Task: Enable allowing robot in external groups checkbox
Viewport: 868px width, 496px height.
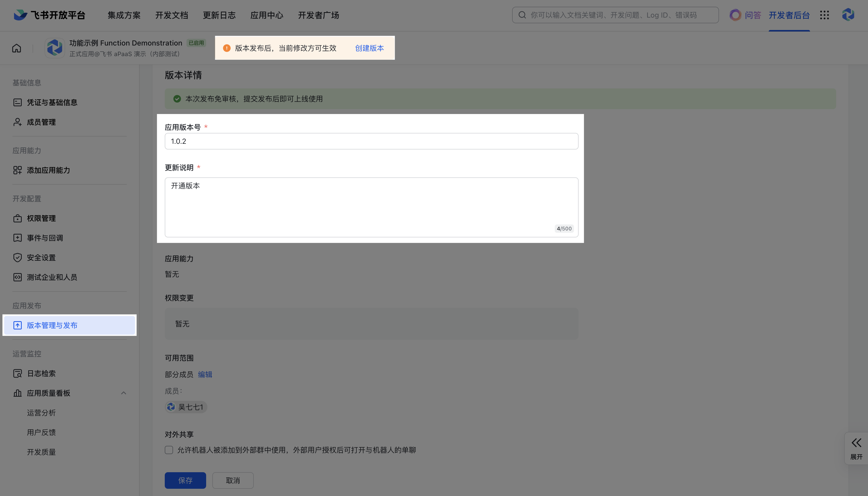Action: pyautogui.click(x=169, y=450)
